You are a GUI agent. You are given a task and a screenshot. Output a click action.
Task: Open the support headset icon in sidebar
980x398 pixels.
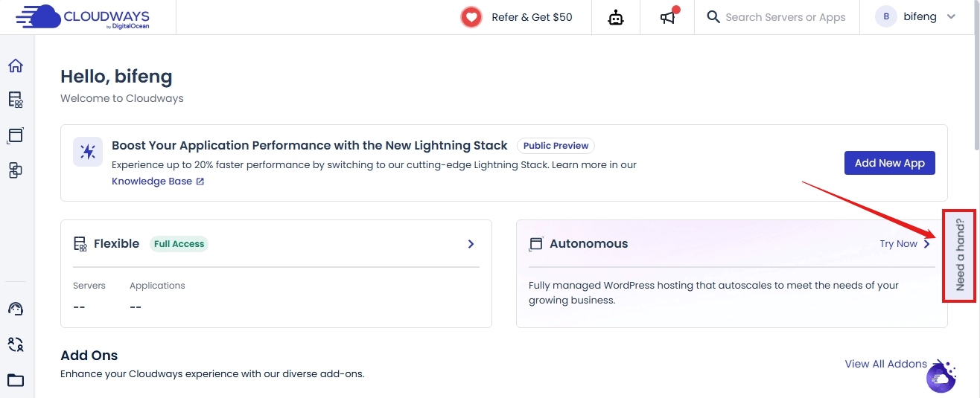[x=16, y=309]
